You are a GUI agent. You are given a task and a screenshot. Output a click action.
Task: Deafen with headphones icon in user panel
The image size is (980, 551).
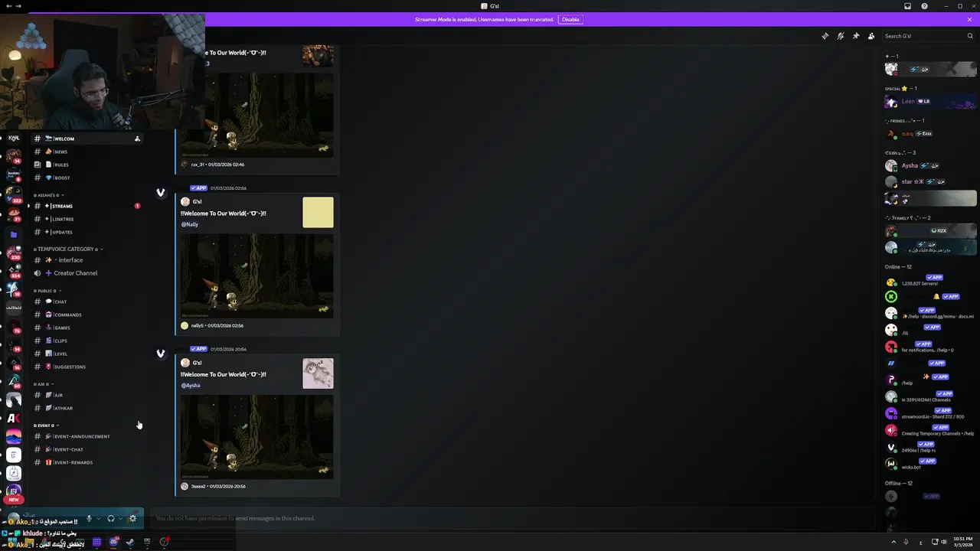point(111,518)
